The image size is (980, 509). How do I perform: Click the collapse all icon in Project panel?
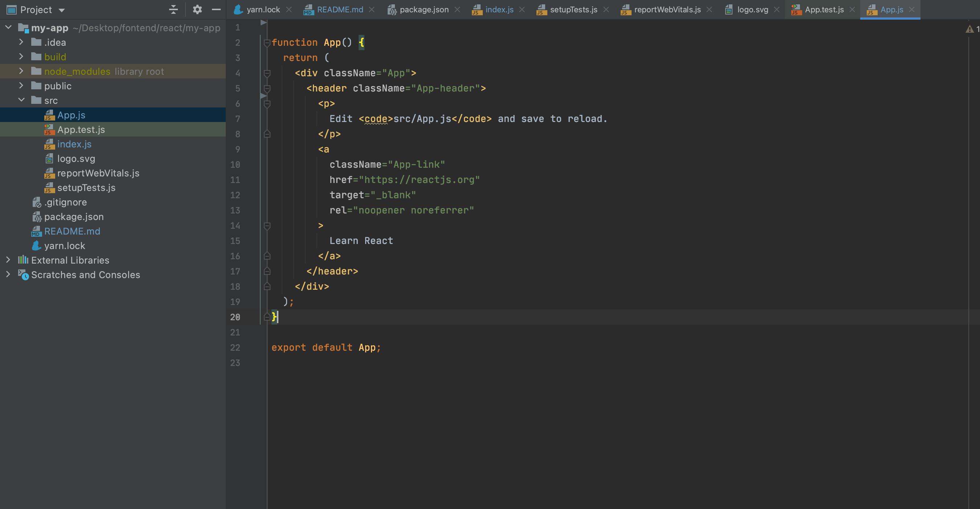click(x=173, y=9)
